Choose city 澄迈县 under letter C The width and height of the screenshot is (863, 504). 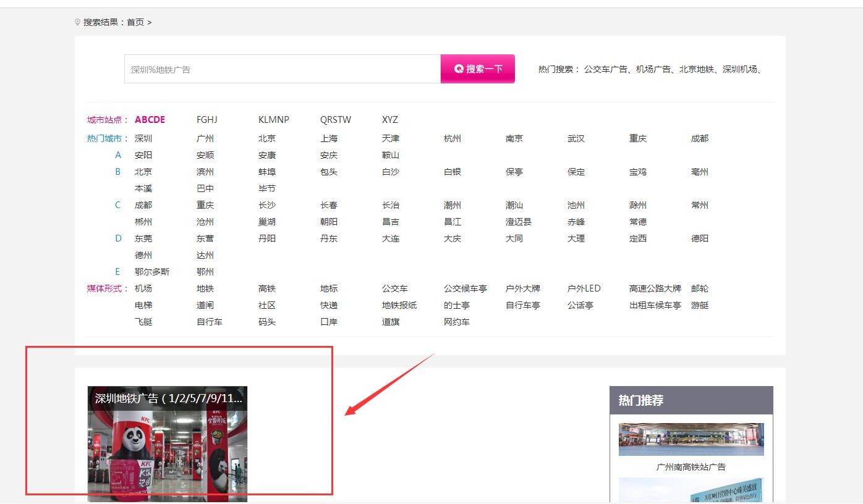pos(519,222)
